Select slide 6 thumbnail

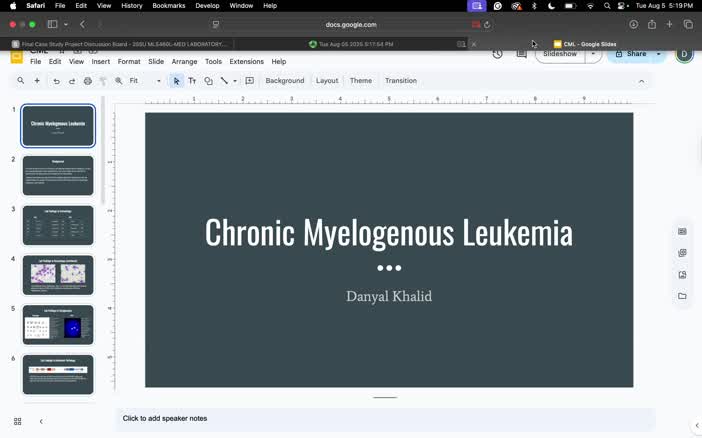point(58,374)
